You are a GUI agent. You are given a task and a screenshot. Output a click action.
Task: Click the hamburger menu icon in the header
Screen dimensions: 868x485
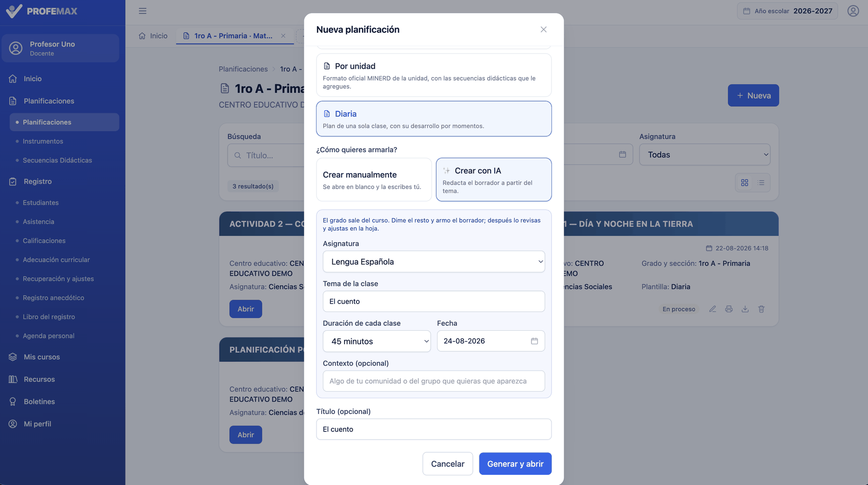[142, 11]
